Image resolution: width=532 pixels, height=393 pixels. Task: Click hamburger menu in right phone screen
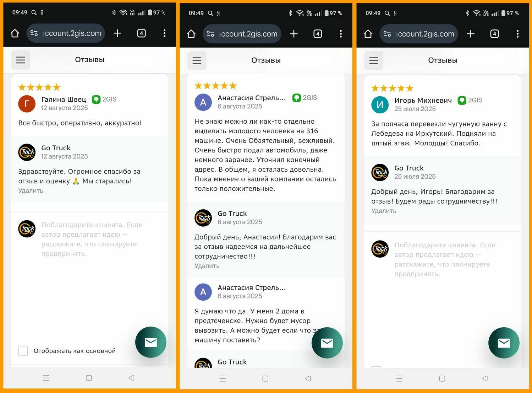374,60
